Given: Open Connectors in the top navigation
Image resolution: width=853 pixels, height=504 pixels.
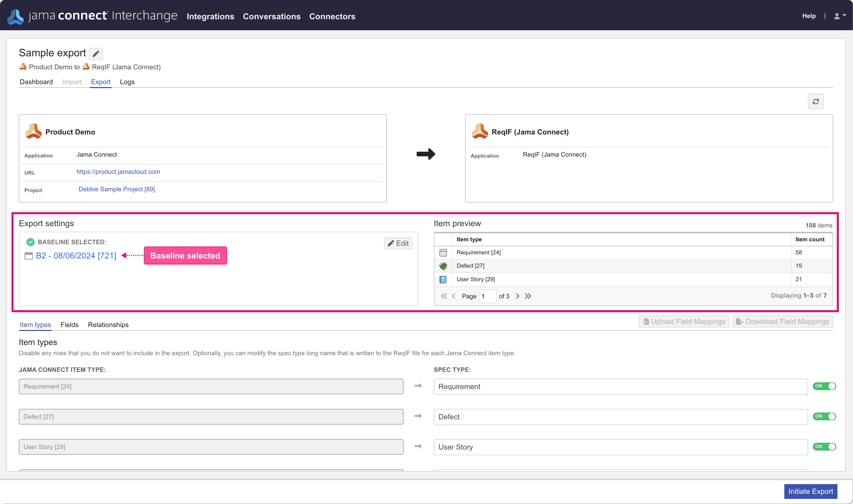Looking at the screenshot, I should (x=332, y=16).
